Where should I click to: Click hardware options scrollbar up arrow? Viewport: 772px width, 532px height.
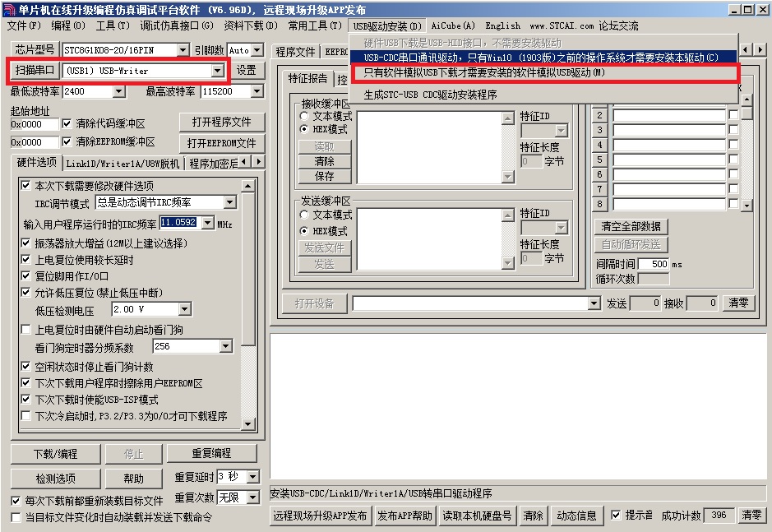tap(248, 185)
